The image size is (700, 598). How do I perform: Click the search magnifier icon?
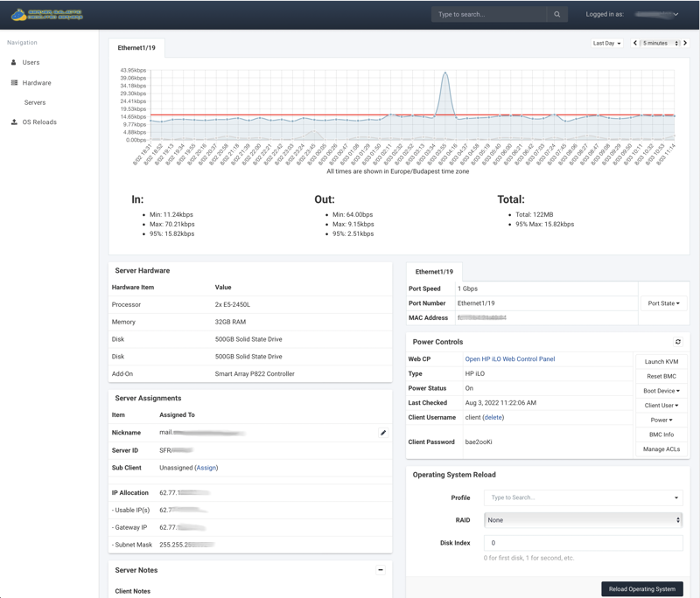[x=557, y=14]
